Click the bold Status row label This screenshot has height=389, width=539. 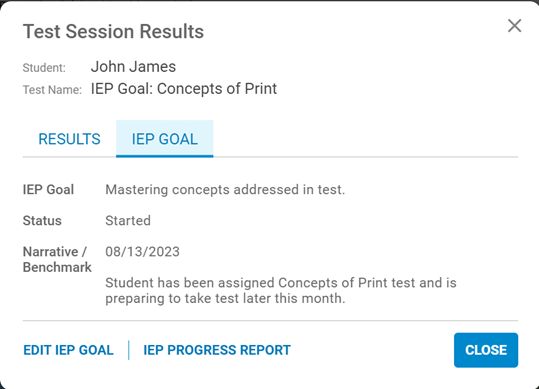tap(42, 221)
